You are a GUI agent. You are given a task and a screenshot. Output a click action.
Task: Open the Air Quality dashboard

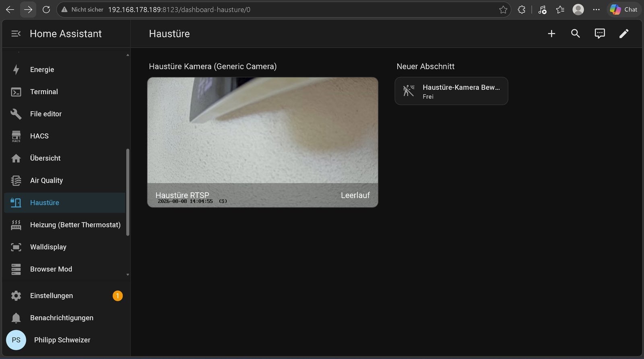tap(65, 181)
